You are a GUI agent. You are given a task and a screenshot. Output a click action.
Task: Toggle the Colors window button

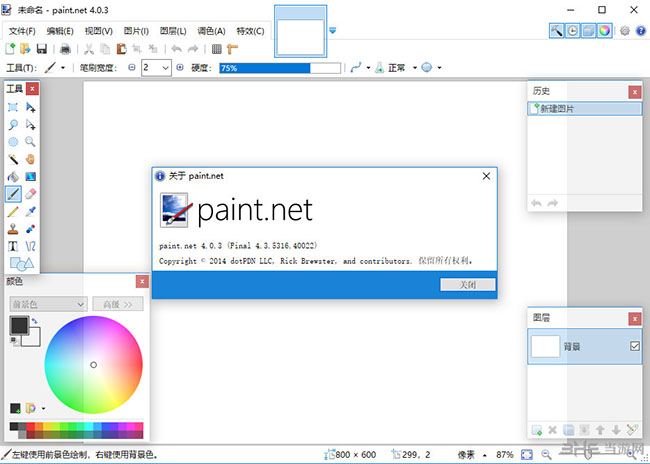coord(604,31)
